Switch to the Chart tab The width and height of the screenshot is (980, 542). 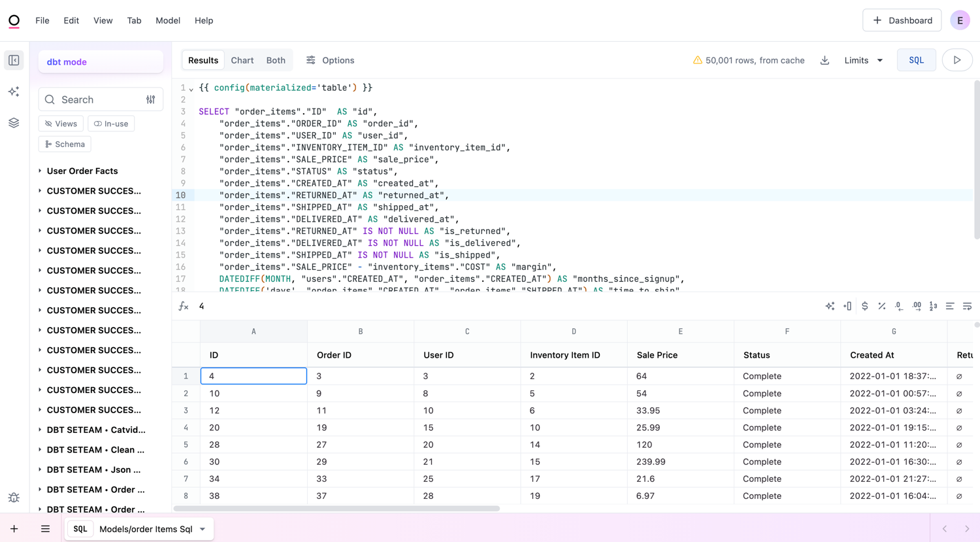(242, 60)
